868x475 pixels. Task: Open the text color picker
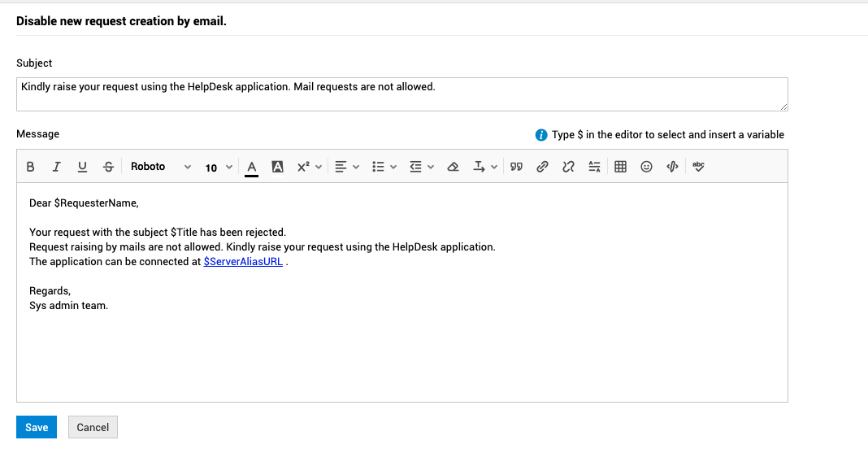(251, 167)
